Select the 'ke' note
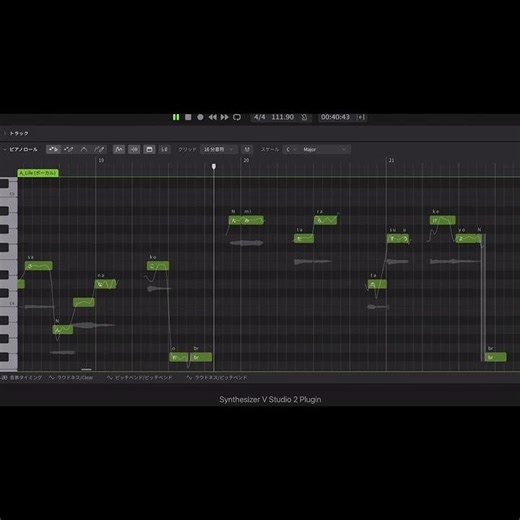 click(442, 220)
